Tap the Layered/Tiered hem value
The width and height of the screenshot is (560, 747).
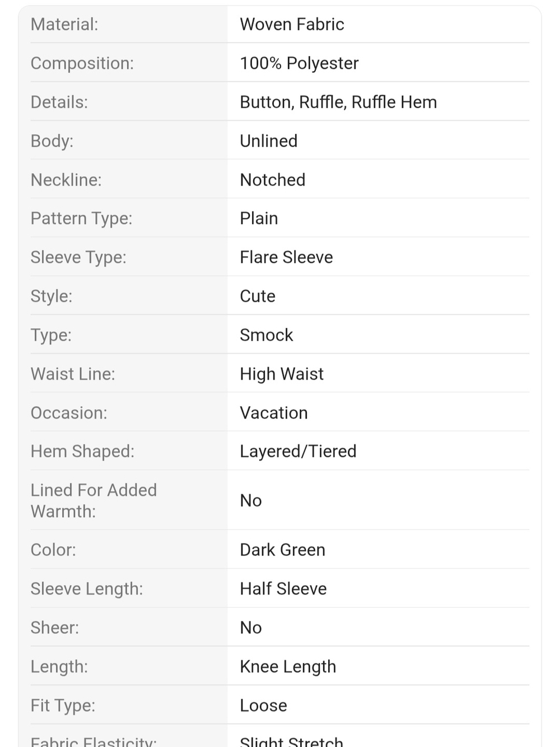298,451
